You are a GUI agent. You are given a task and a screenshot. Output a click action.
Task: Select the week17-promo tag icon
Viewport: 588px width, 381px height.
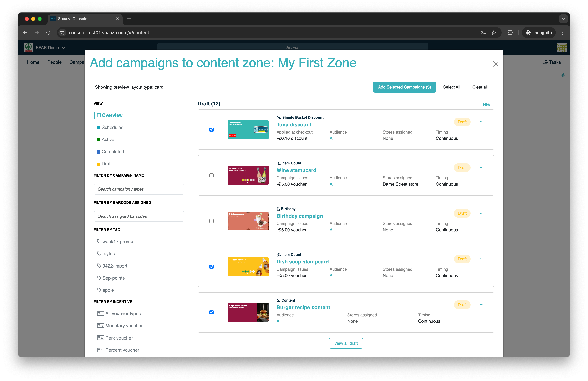(x=99, y=241)
